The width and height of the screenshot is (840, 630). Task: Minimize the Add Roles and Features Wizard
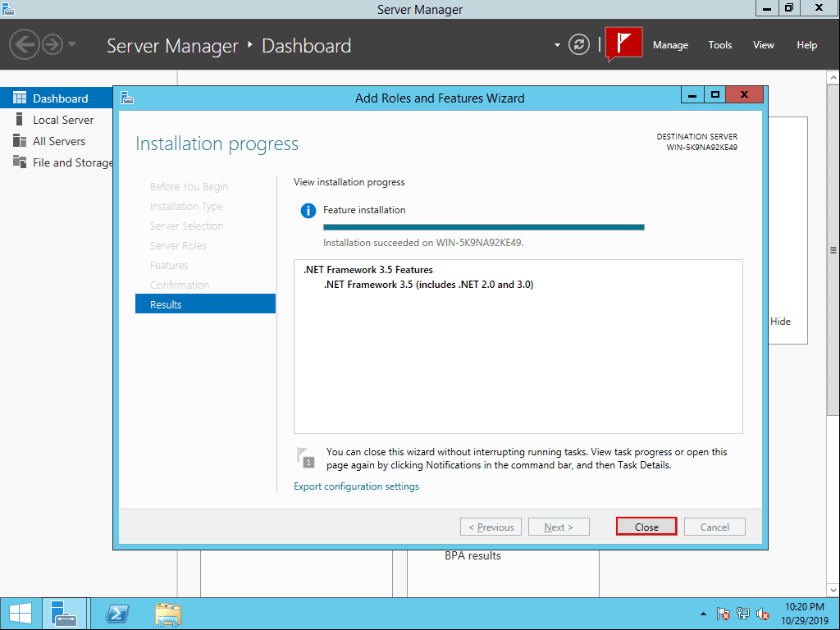tap(692, 95)
